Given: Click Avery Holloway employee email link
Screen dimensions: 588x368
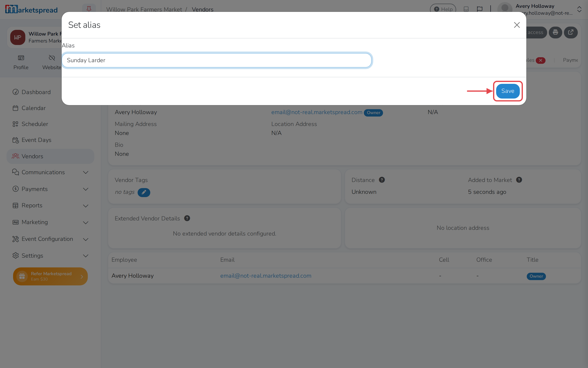Looking at the screenshot, I should click(266, 276).
